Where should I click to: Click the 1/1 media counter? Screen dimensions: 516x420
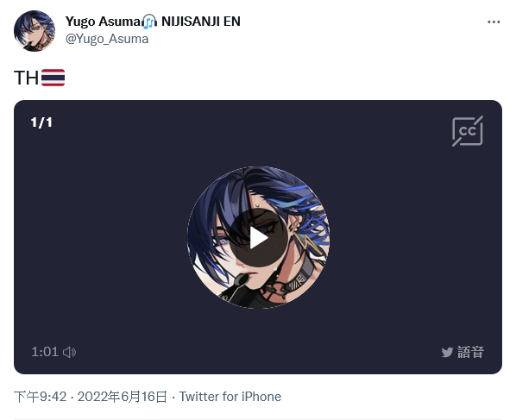(x=41, y=122)
